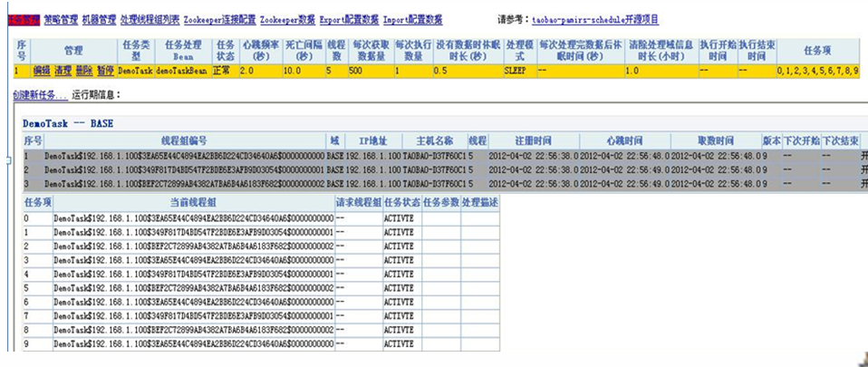Click 删除 link for DemoTask
The image size is (868, 367).
point(84,71)
